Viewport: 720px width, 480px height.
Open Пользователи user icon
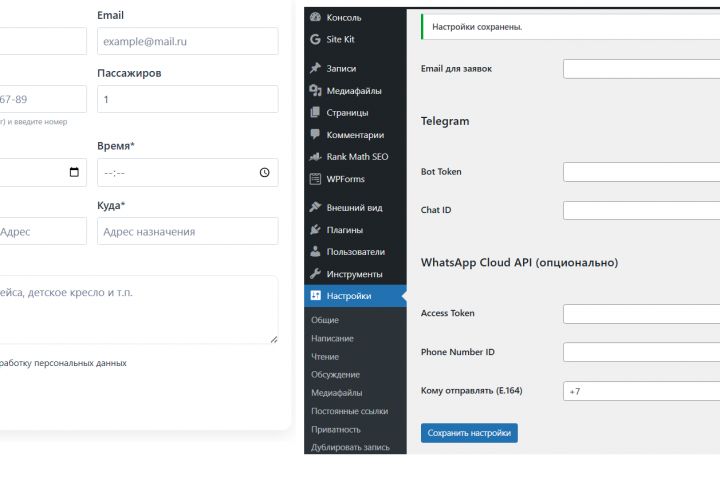coord(316,252)
